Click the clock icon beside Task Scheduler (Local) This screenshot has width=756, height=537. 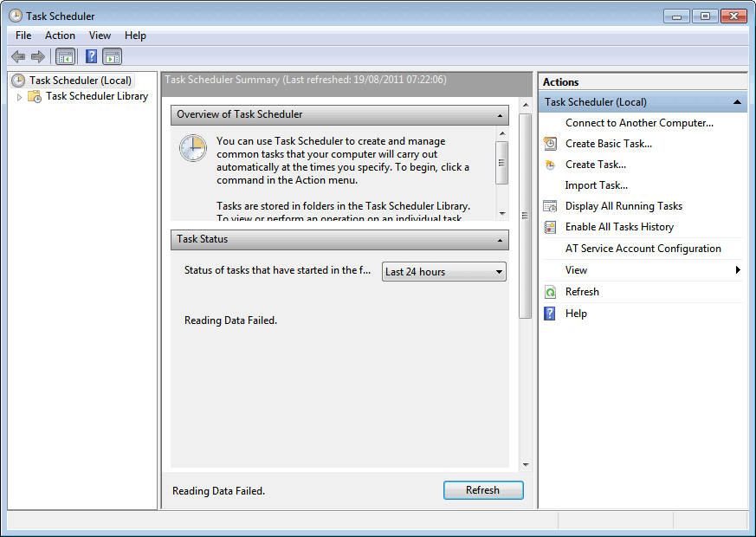click(x=18, y=81)
